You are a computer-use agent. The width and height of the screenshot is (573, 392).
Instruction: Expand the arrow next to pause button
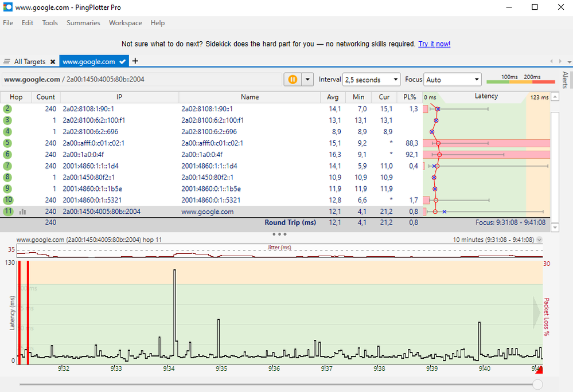tap(307, 80)
